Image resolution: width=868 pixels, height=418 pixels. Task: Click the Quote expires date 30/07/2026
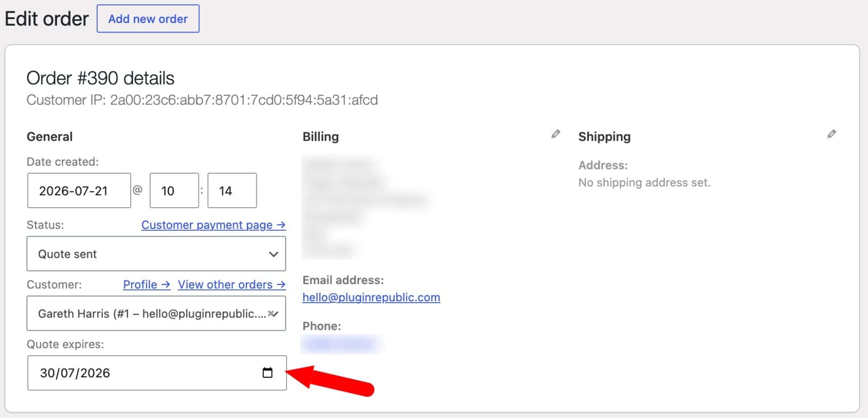pyautogui.click(x=75, y=373)
